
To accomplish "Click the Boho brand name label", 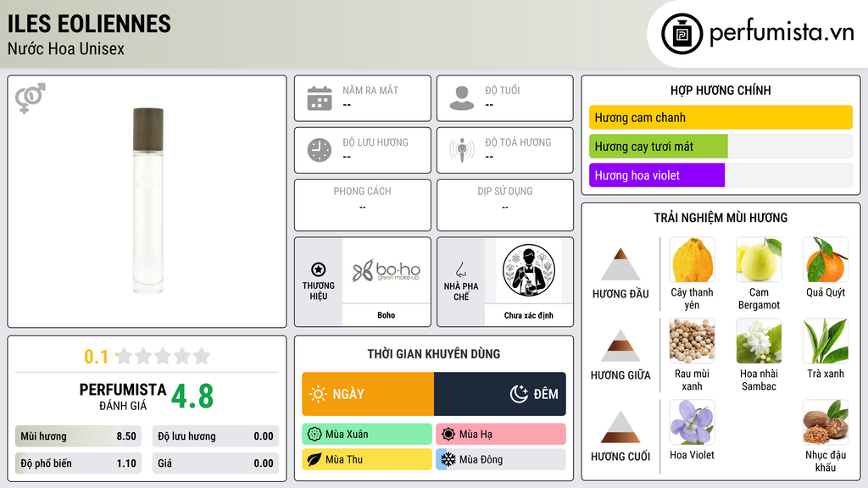I will 387,315.
